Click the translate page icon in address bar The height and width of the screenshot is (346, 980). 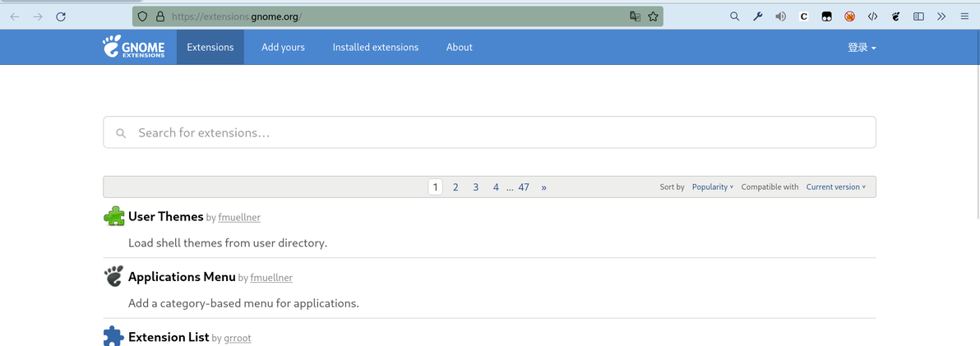point(635,16)
